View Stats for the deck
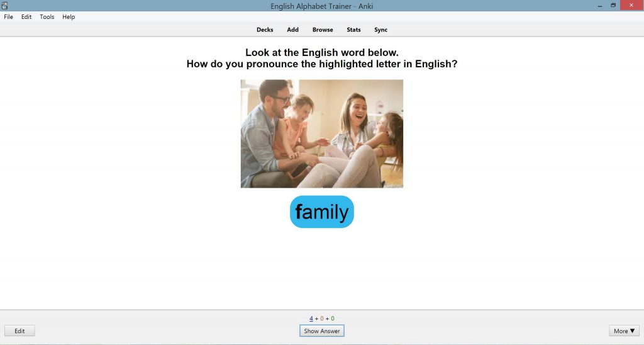Image resolution: width=644 pixels, height=345 pixels. (x=353, y=30)
